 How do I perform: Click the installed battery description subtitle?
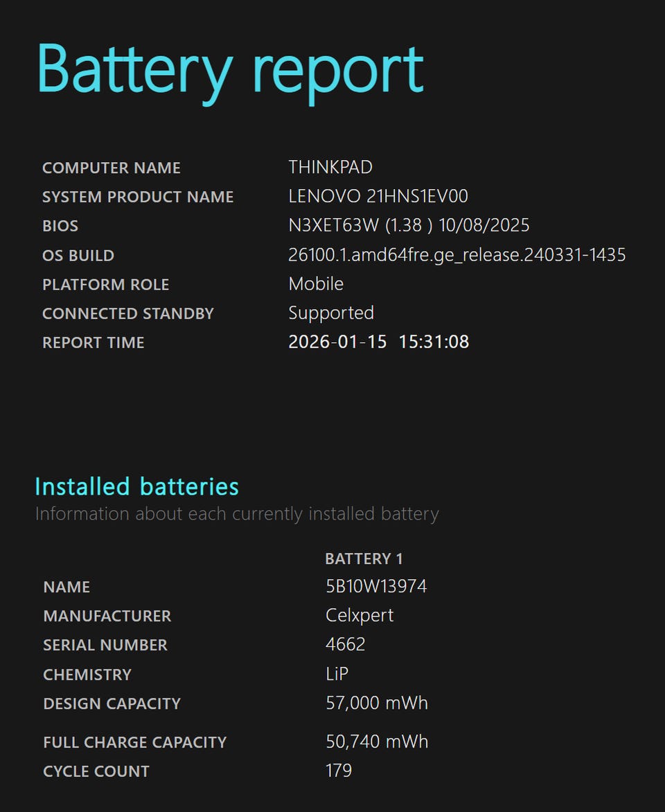(237, 513)
